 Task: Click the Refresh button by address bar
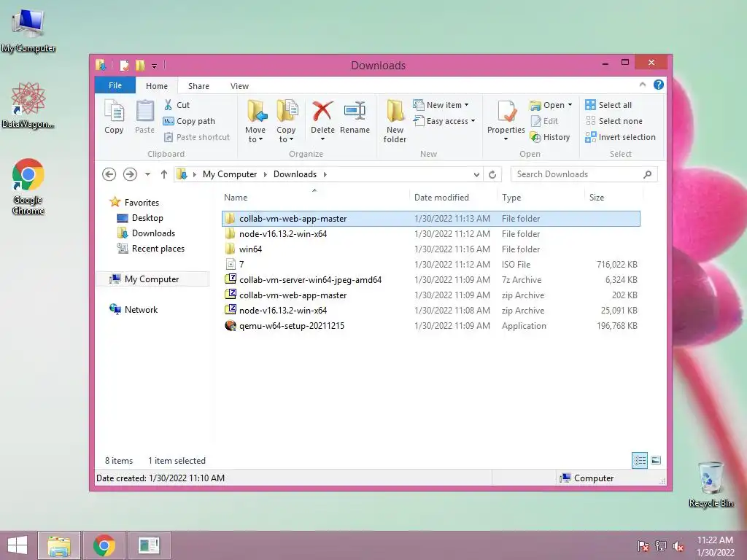pyautogui.click(x=492, y=175)
